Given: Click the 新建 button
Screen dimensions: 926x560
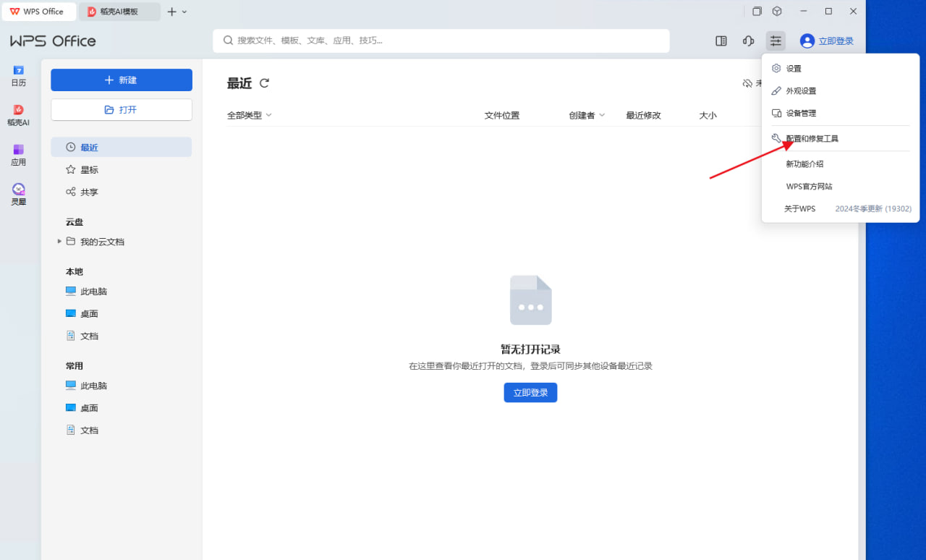Looking at the screenshot, I should (x=122, y=80).
